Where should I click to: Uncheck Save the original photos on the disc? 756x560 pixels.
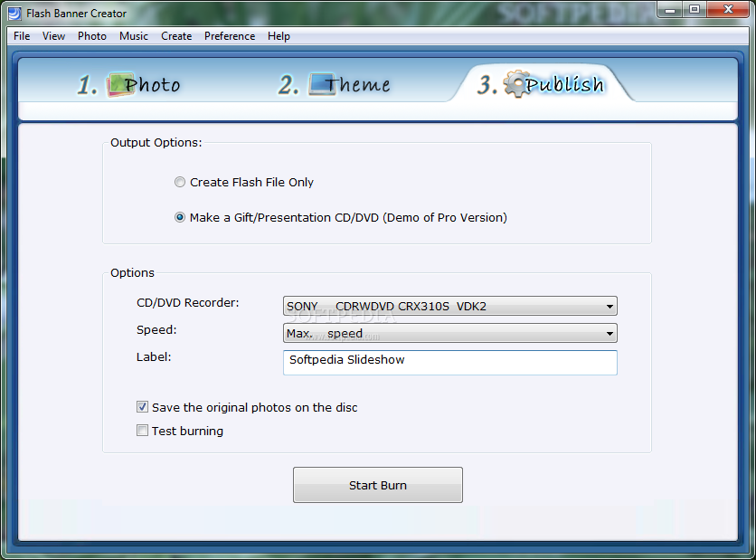tap(142, 407)
